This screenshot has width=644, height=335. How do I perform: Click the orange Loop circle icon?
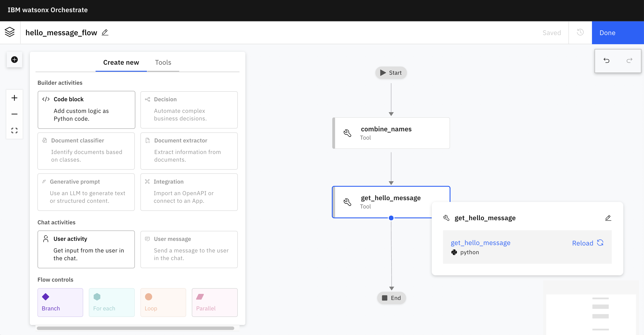(x=148, y=297)
